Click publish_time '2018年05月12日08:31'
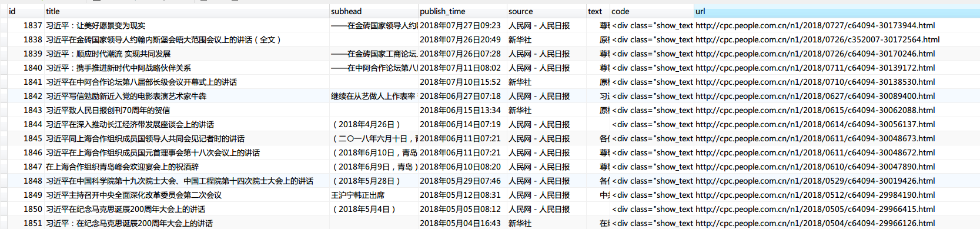Image resolution: width=980 pixels, height=229 pixels. point(460,195)
